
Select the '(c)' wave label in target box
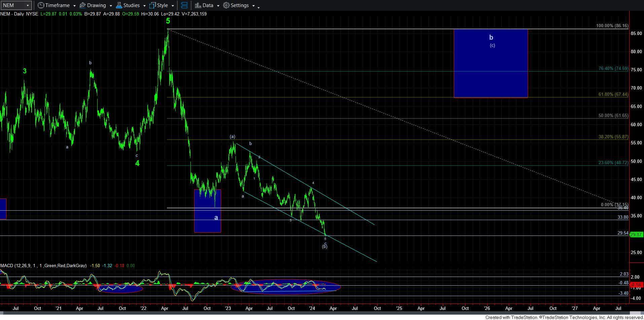(x=492, y=45)
